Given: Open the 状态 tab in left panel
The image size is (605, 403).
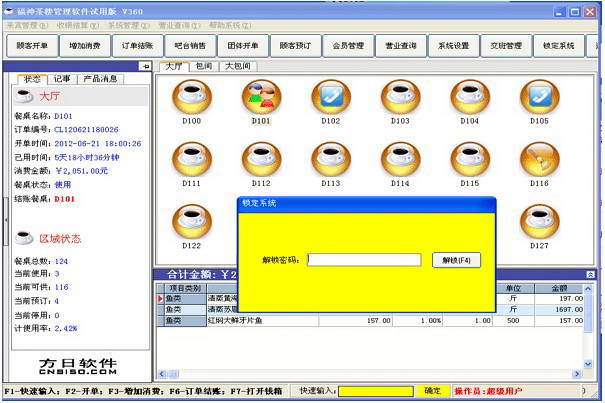Looking at the screenshot, I should point(32,79).
